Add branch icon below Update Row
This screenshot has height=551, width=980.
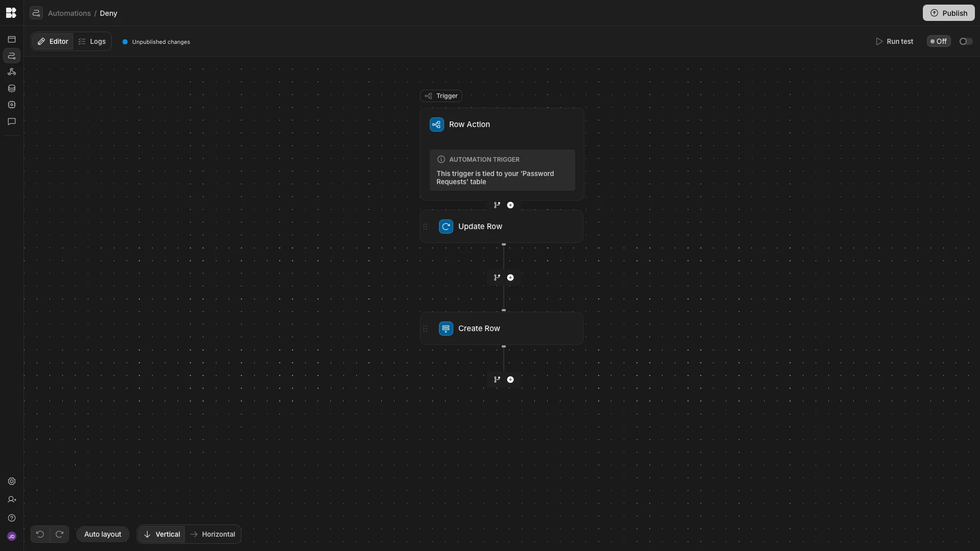497,278
